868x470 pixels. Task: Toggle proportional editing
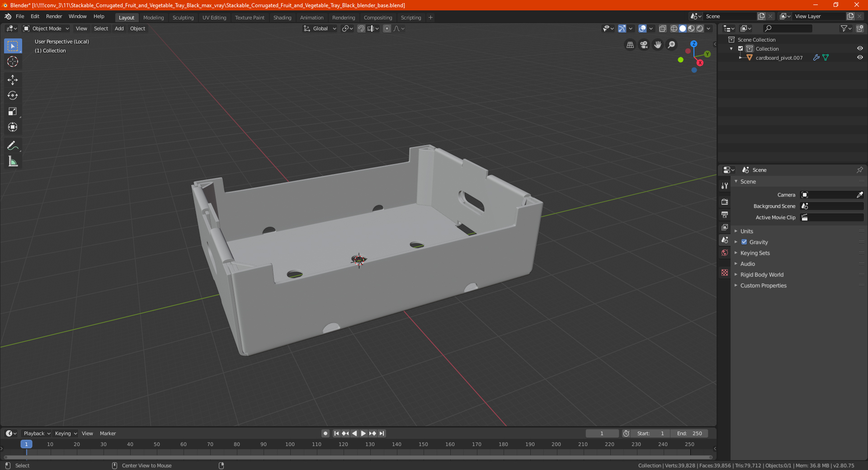pyautogui.click(x=387, y=28)
